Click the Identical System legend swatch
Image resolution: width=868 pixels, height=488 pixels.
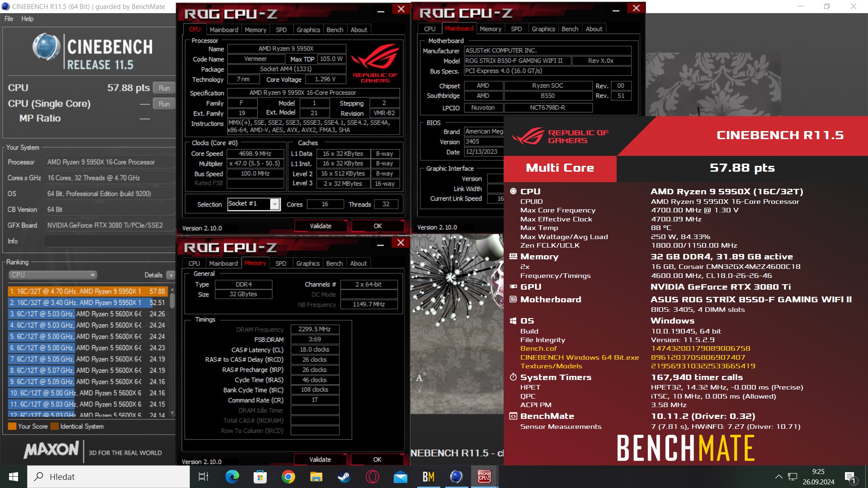(55, 426)
